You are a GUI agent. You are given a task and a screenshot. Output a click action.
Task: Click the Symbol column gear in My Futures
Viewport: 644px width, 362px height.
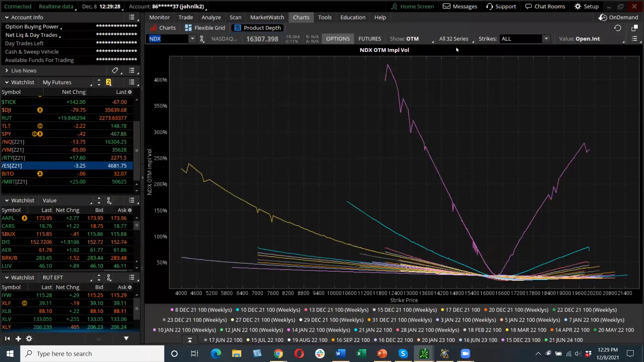point(130,92)
